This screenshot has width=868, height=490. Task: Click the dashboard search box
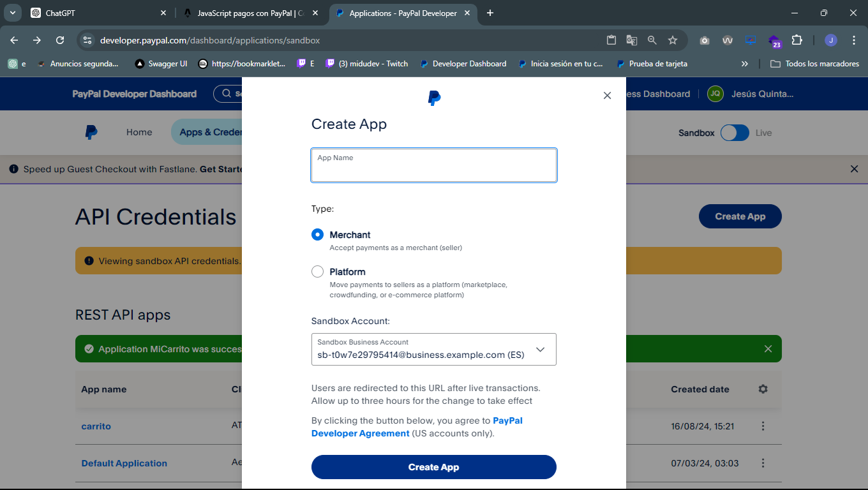(228, 94)
